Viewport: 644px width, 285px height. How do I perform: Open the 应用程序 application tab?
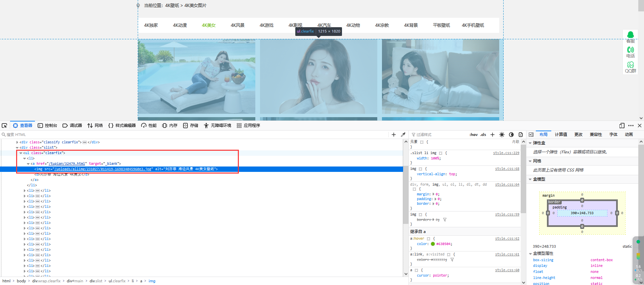click(x=248, y=126)
